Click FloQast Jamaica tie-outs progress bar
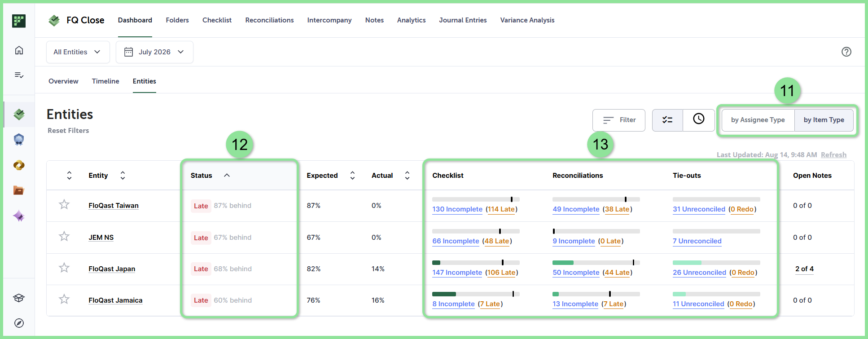 716,294
